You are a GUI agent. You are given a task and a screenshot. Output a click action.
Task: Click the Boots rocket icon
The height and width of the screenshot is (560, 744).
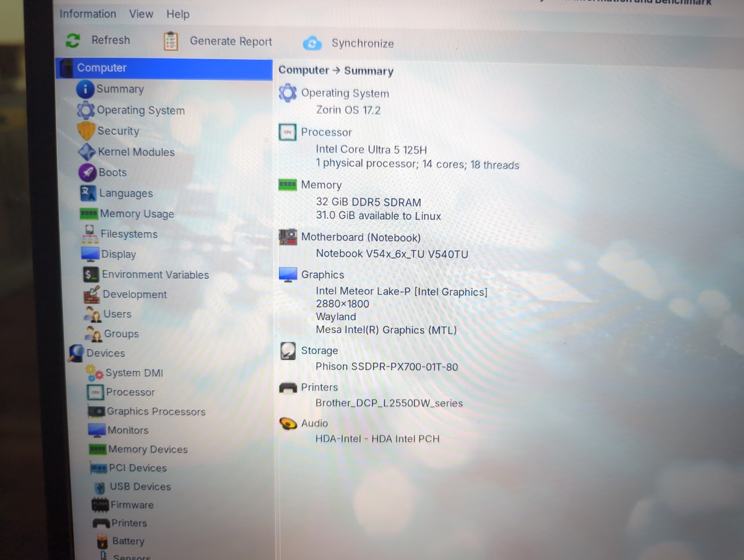tap(87, 172)
